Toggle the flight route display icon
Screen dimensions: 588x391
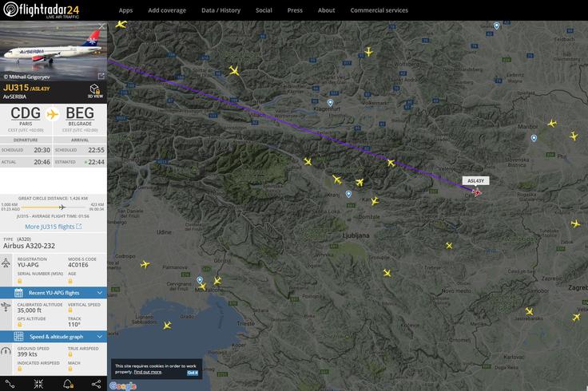pyautogui.click(x=10, y=384)
